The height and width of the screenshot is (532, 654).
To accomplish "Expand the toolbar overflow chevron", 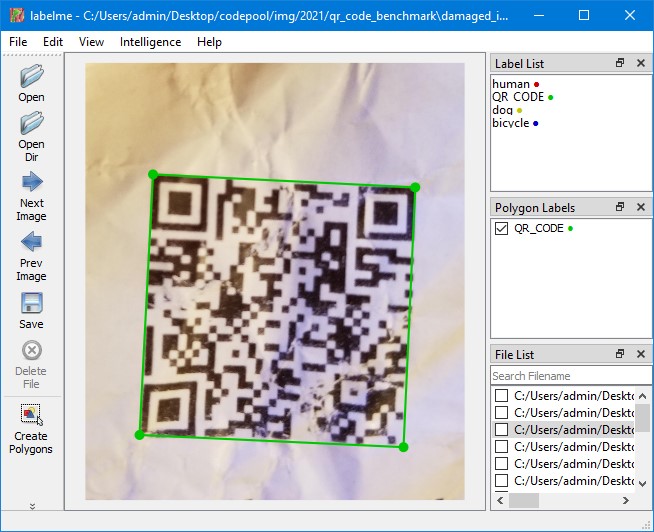I will click(x=31, y=506).
